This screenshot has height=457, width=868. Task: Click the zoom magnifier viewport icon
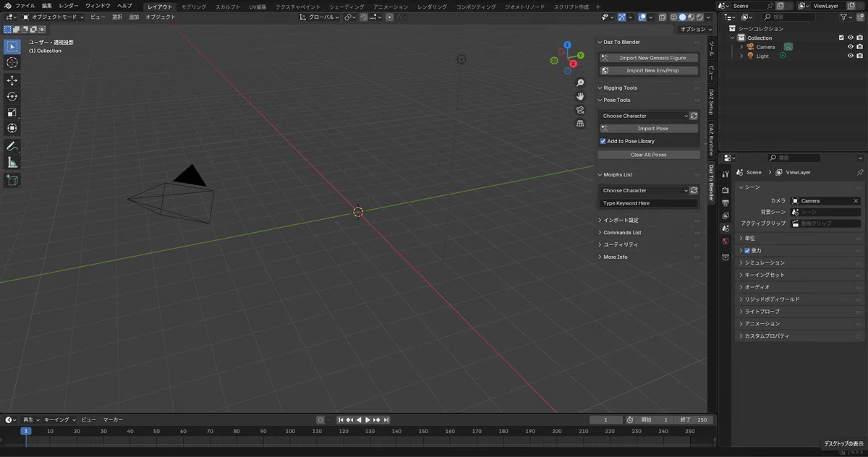pyautogui.click(x=580, y=83)
